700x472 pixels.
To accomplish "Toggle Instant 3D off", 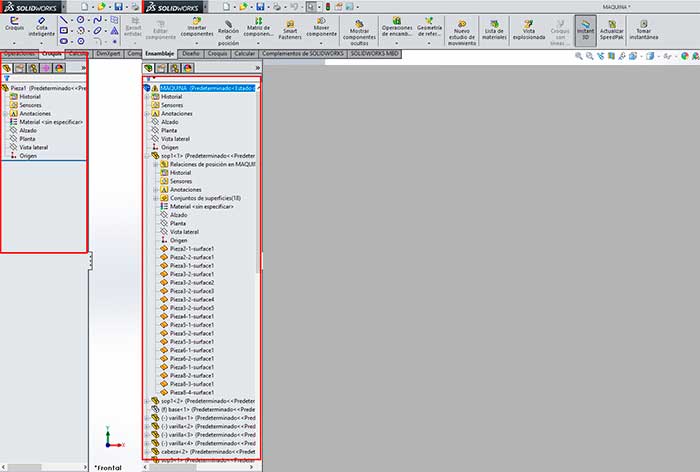I will tap(585, 30).
